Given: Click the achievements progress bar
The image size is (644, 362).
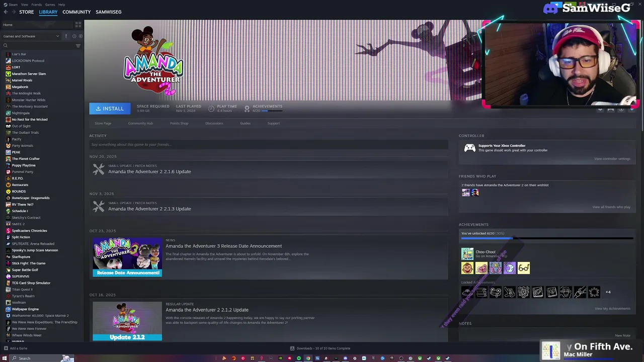Looking at the screenshot, I should pos(546,238).
